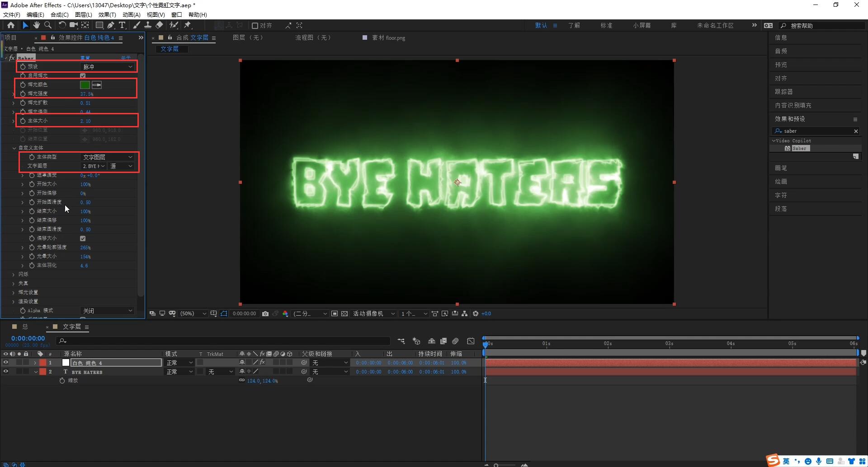
Task: Collapse the 自定义主体 group
Action: (x=14, y=148)
